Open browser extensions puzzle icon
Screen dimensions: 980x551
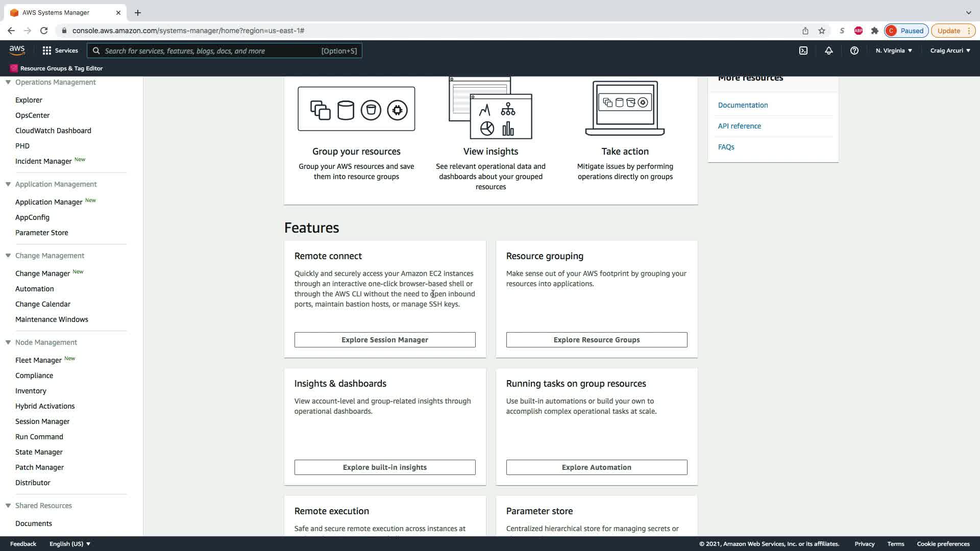point(875,31)
